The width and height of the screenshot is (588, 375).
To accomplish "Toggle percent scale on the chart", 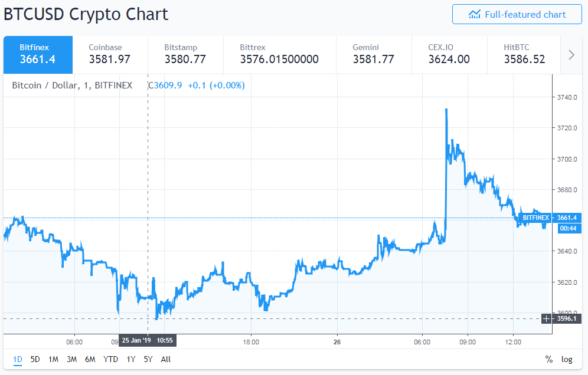I will tap(549, 359).
